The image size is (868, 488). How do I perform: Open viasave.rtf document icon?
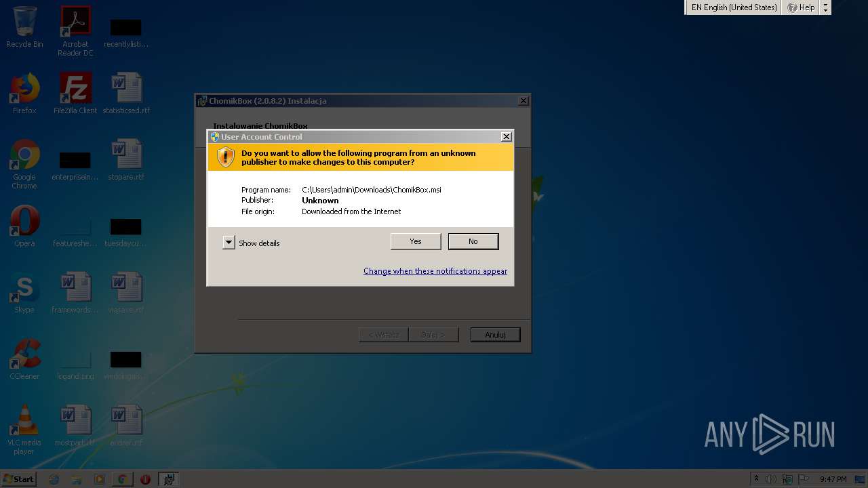tap(126, 293)
